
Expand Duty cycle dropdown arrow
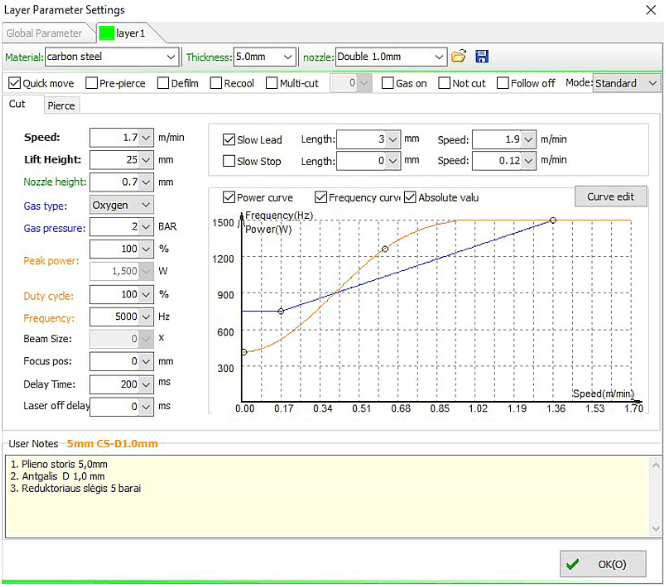[146, 295]
